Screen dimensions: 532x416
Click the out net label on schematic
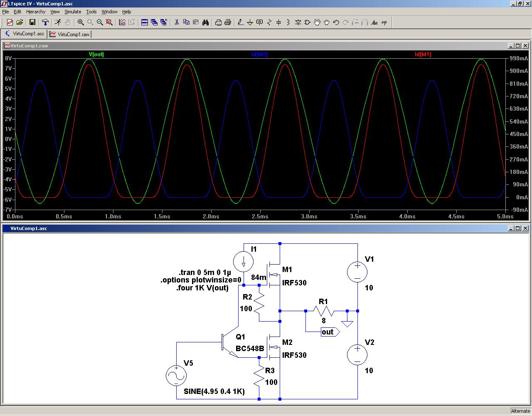click(x=329, y=332)
